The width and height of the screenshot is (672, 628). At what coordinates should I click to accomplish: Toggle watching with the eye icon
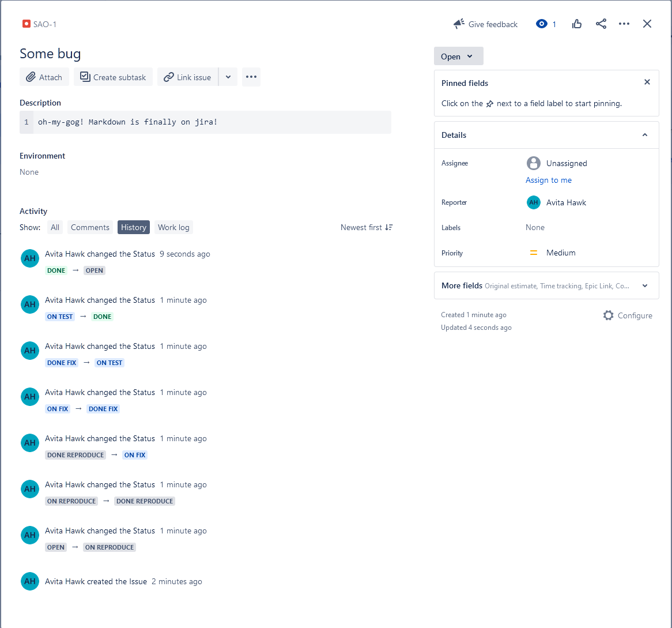(541, 24)
